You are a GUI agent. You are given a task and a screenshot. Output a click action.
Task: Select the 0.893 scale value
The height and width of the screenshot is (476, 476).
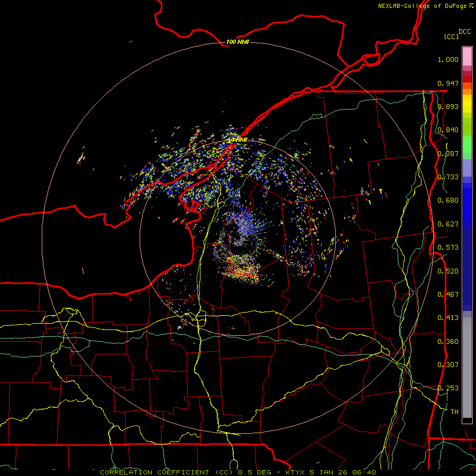[x=448, y=106]
